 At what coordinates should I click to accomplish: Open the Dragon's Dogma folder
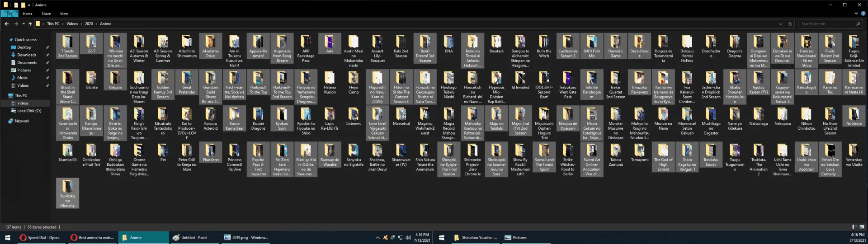(735, 46)
